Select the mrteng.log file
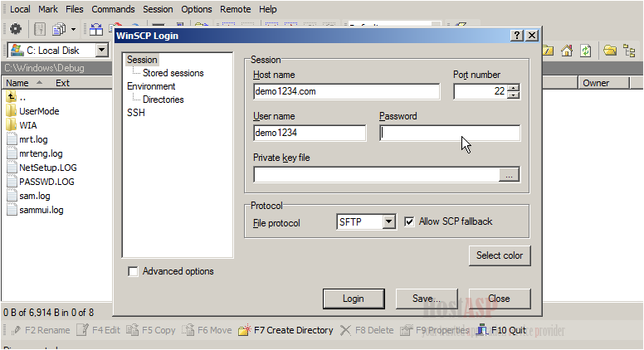 tap(35, 154)
